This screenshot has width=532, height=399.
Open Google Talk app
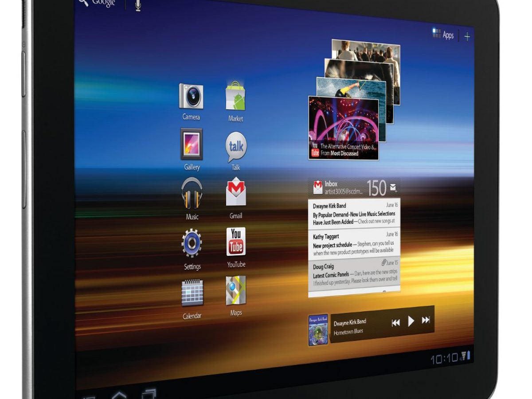(236, 147)
